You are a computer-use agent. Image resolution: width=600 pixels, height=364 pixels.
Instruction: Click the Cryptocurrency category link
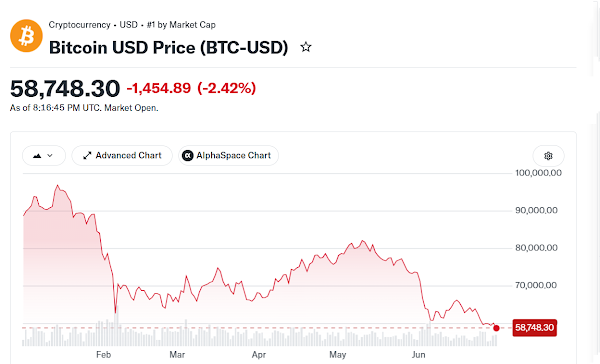pyautogui.click(x=79, y=25)
